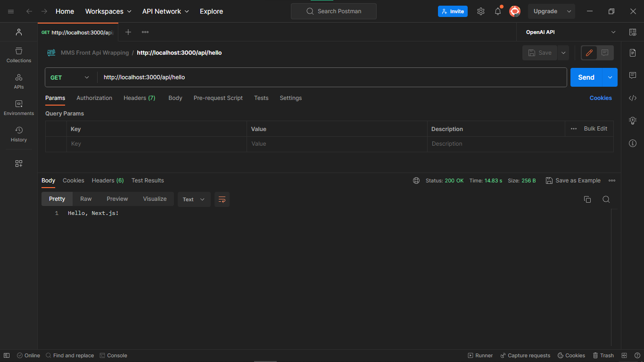Open the query params column options (three dots)

[x=574, y=129]
